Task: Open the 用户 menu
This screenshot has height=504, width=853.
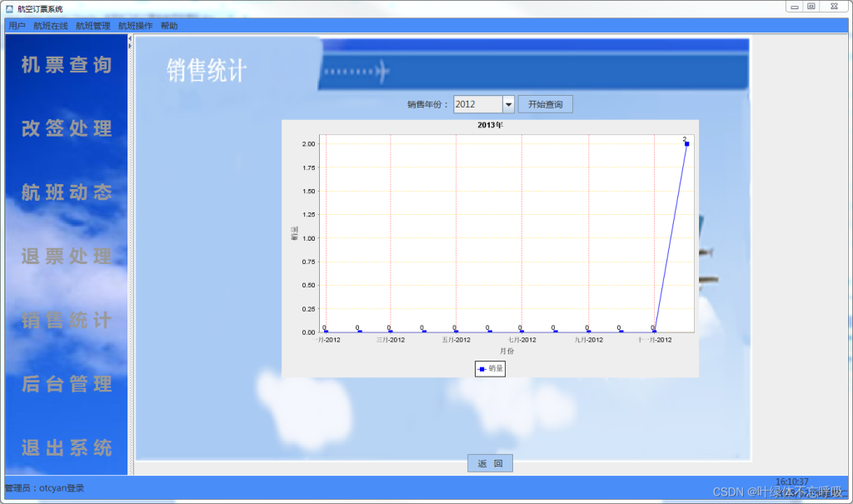Action: 17,25
